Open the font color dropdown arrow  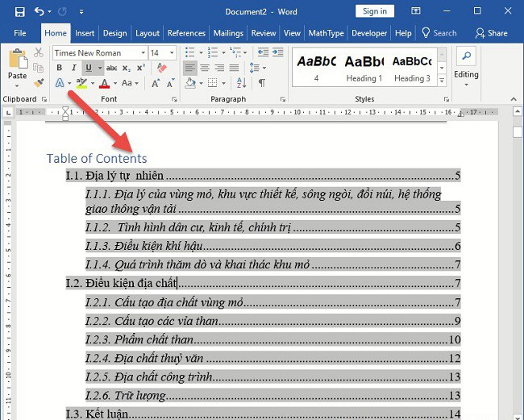coord(115,83)
